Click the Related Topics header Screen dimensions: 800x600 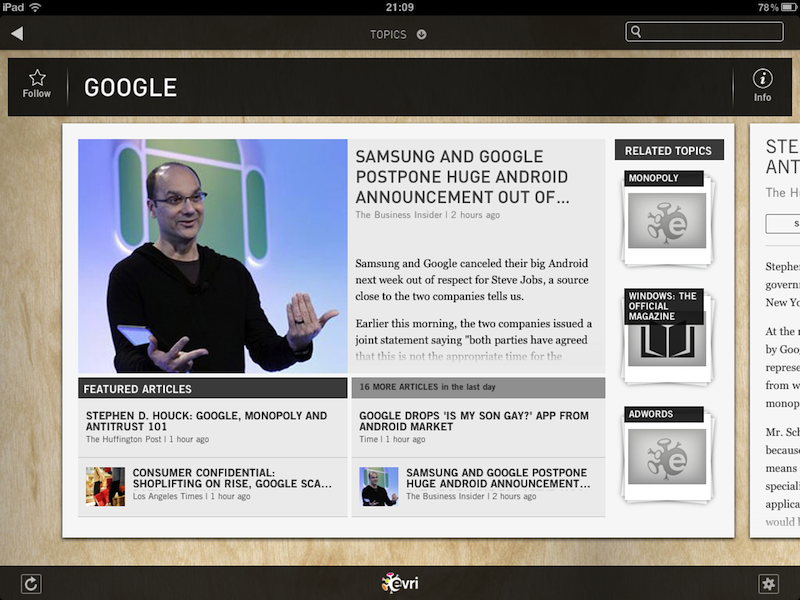tap(669, 150)
